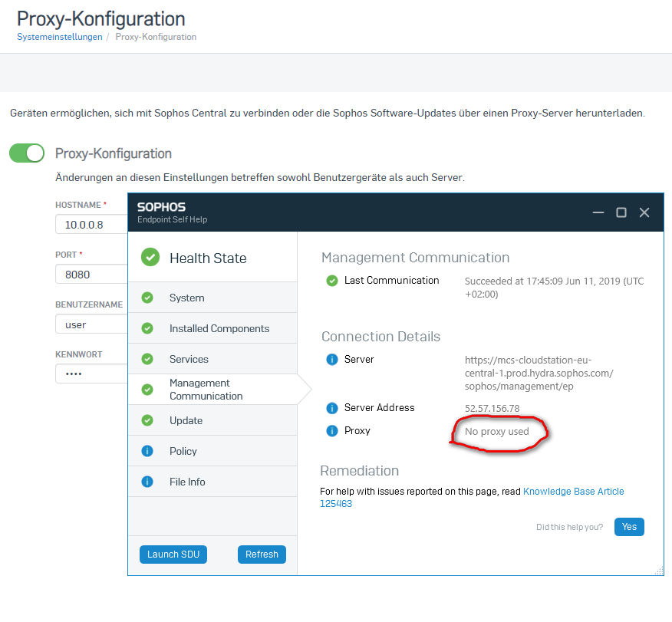Click the green Health State checkmark icon
Image resolution: width=672 pixels, height=622 pixels.
[150, 257]
